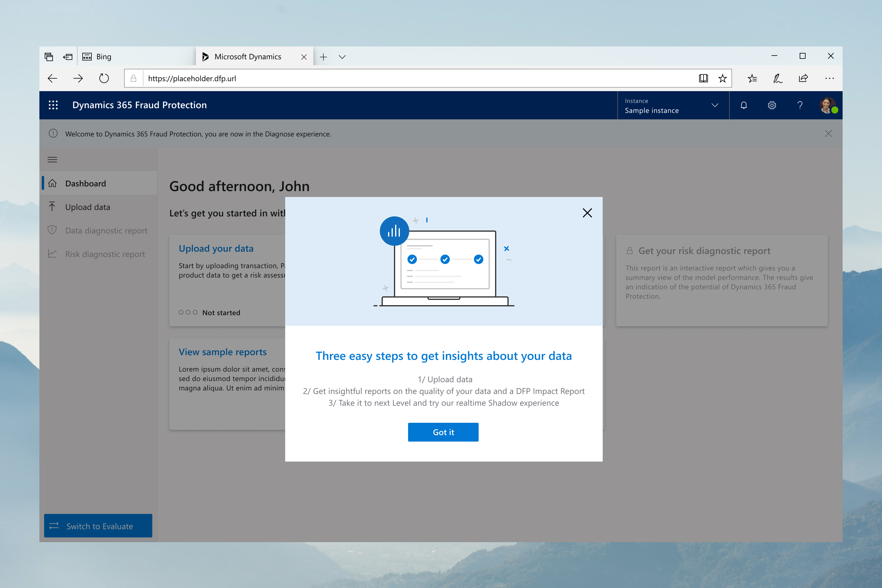The image size is (882, 588).
Task: Minimize the browser window
Action: click(x=774, y=56)
